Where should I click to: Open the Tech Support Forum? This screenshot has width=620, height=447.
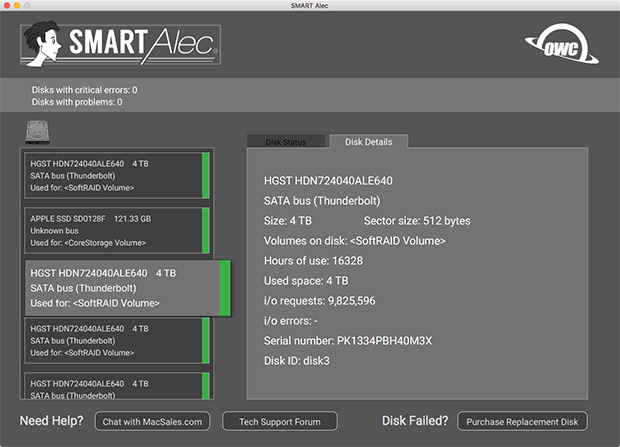tap(280, 422)
